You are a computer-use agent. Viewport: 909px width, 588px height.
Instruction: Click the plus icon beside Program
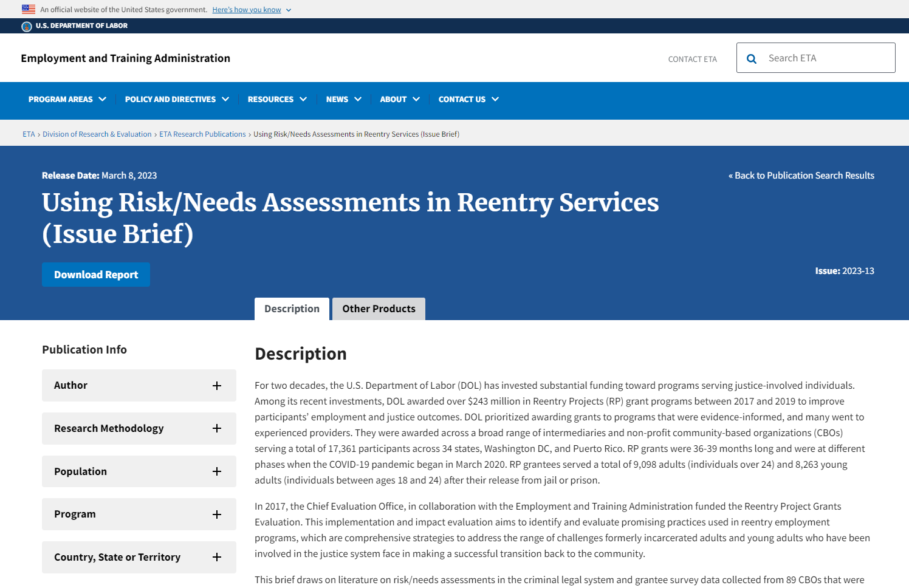(x=217, y=514)
